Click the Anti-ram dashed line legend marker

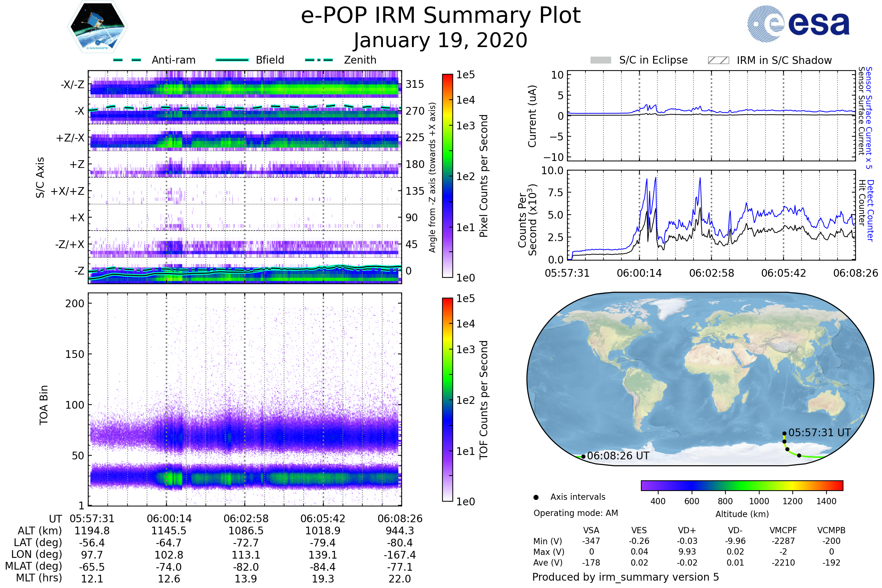(127, 60)
